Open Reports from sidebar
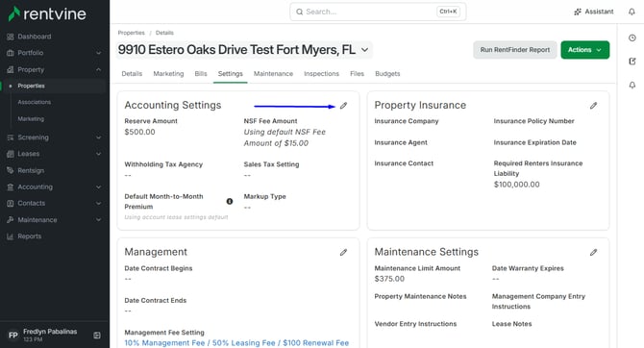The image size is (644, 348). 29,236
